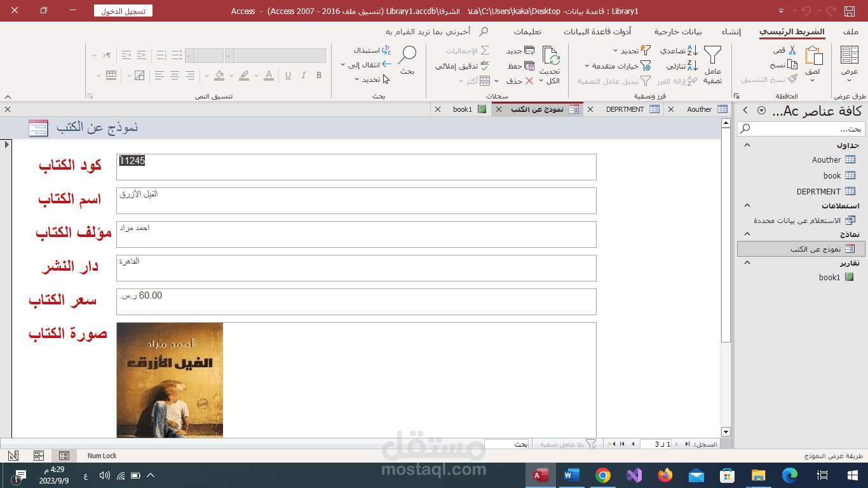Open Chrome from the Windows taskbar
The height and width of the screenshot is (488, 868).
pos(603,475)
